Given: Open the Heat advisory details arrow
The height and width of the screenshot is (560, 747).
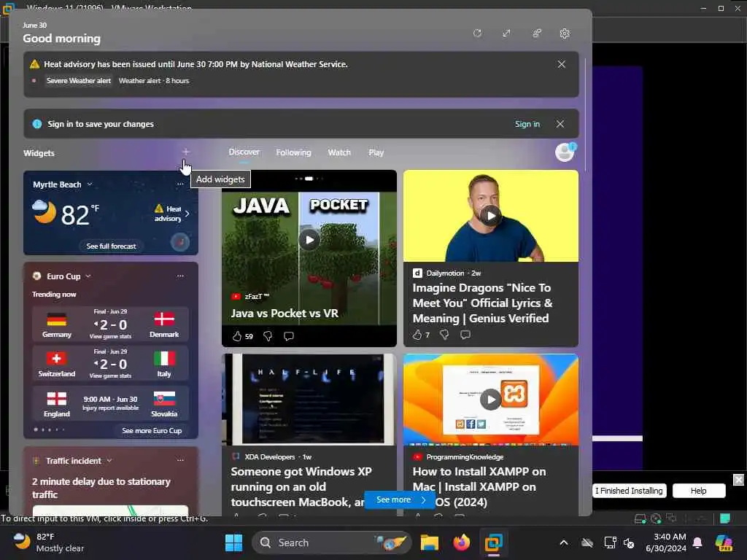Looking at the screenshot, I should tap(187, 214).
